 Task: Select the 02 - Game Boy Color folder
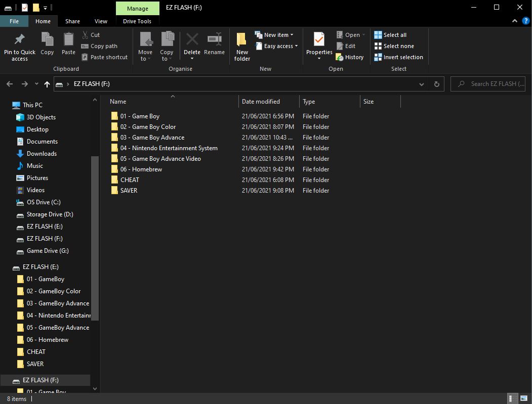[143, 126]
